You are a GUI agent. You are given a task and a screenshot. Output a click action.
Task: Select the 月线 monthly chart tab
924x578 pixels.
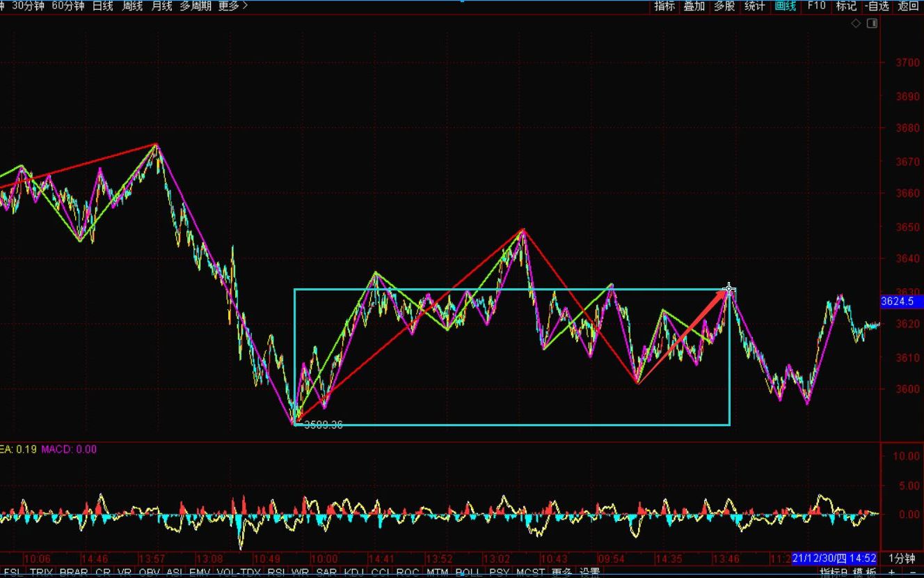click(x=161, y=6)
